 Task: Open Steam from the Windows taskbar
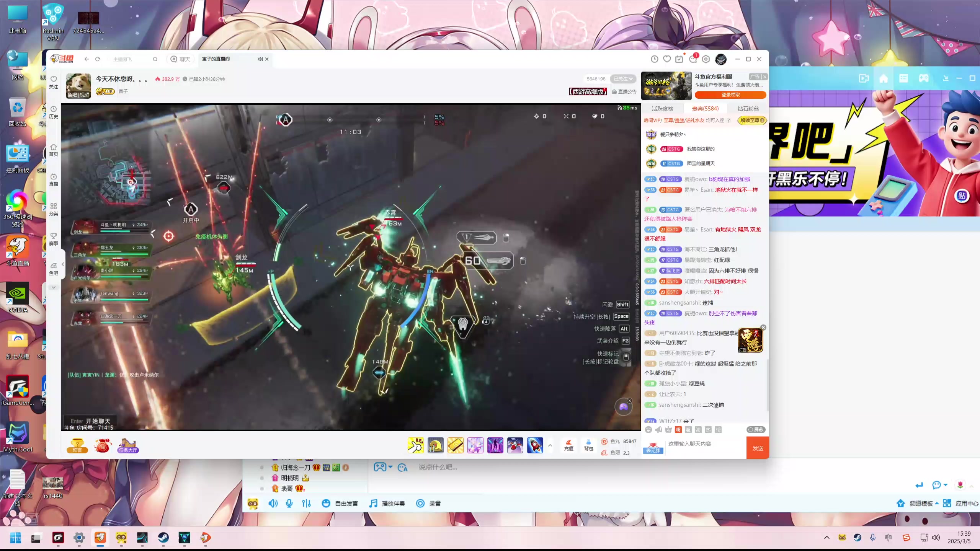163,538
